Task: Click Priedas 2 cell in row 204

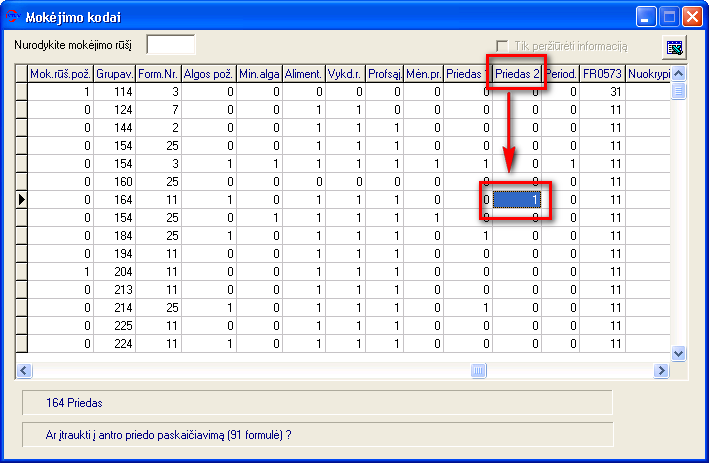Action: coord(517,272)
